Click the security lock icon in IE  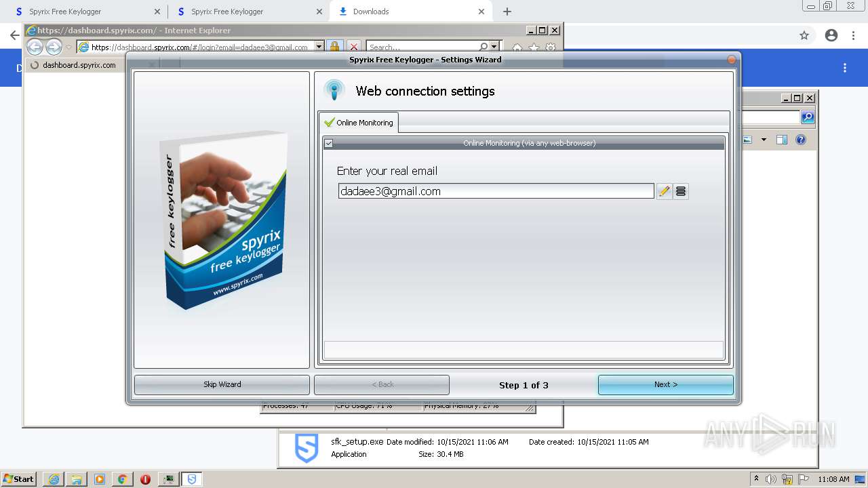(334, 47)
